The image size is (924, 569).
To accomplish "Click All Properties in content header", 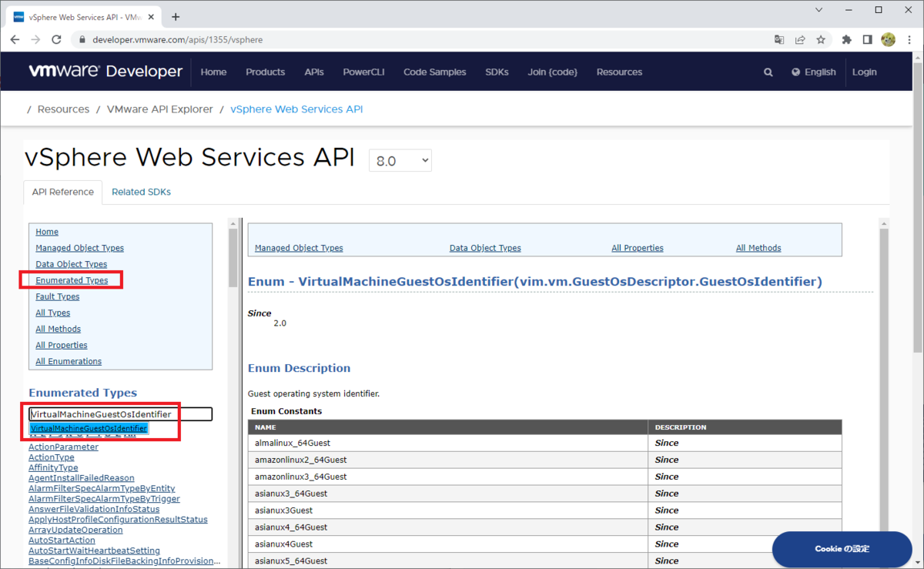I will 638,248.
